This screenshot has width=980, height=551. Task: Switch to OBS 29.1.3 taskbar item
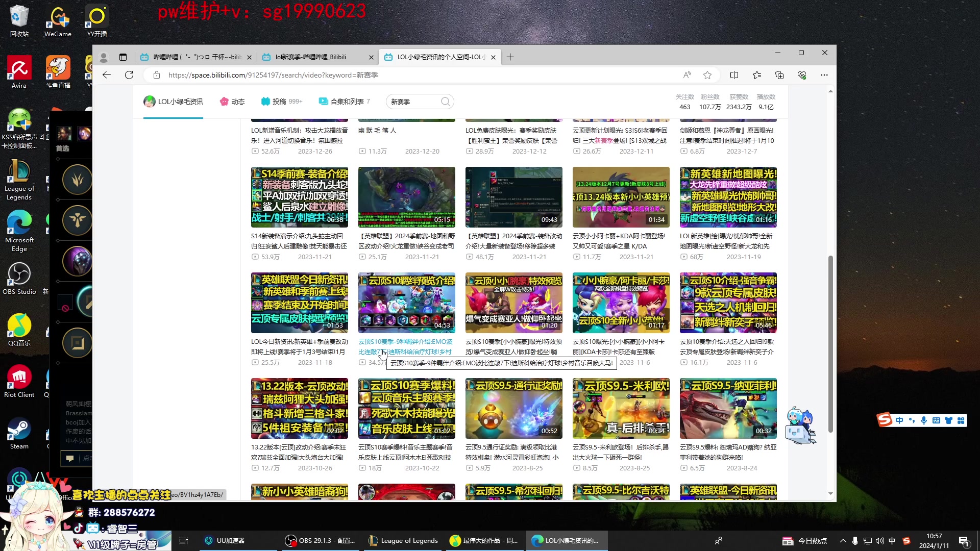coord(320,540)
